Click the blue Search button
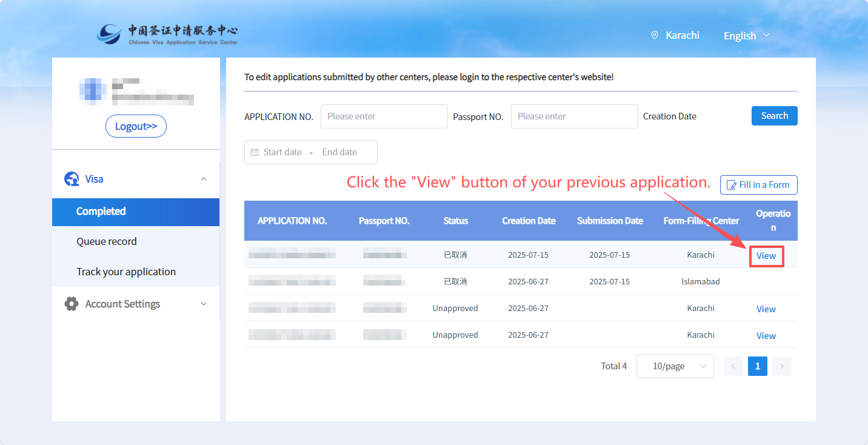Viewport: 868px width, 445px height. click(774, 116)
